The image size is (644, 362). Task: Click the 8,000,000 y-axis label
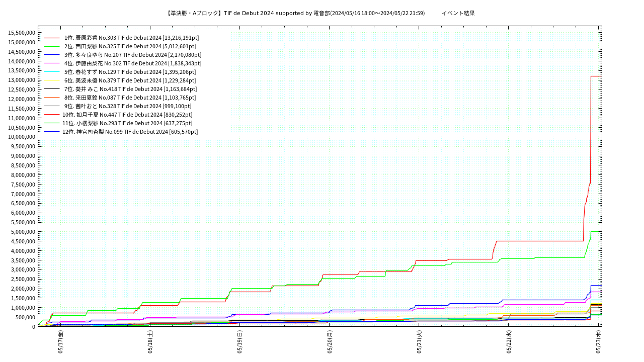tap(23, 175)
